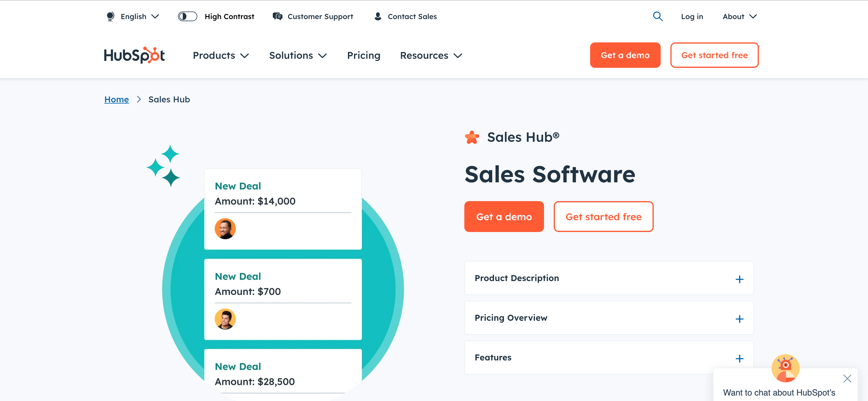The image size is (868, 401).
Task: Dismiss the chat popup with the X icon
Action: click(x=847, y=379)
